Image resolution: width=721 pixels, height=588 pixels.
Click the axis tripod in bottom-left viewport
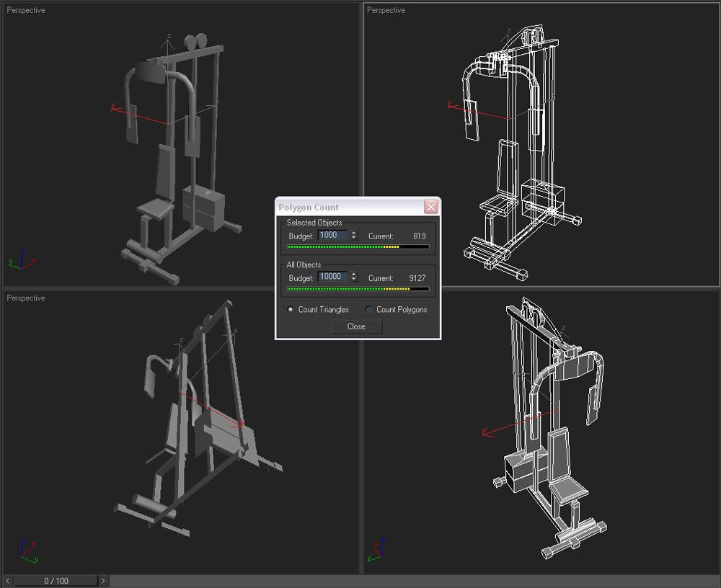(29, 551)
